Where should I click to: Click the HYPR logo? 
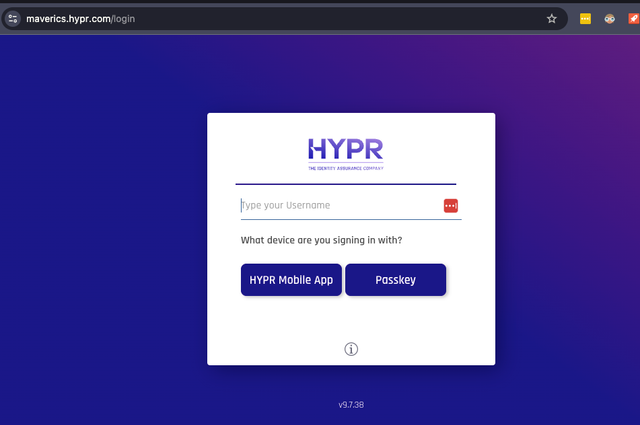[346, 154]
